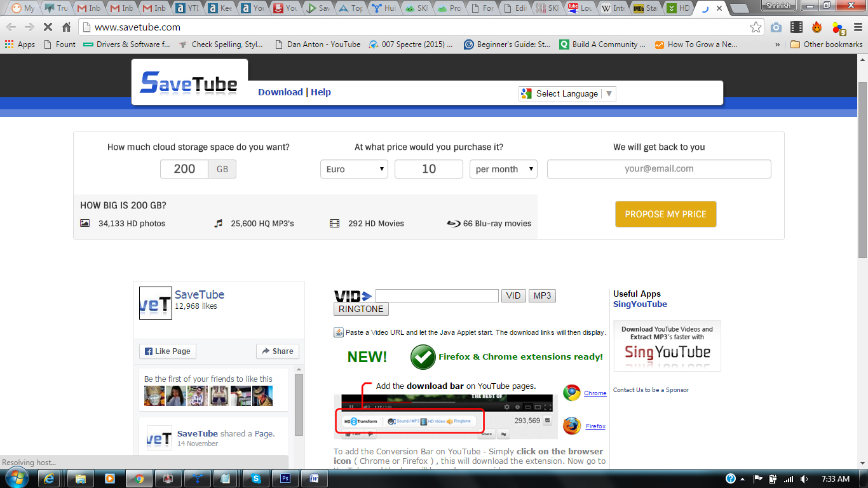Click the Facebook Share button
Screen dimensions: 868x488
click(277, 351)
